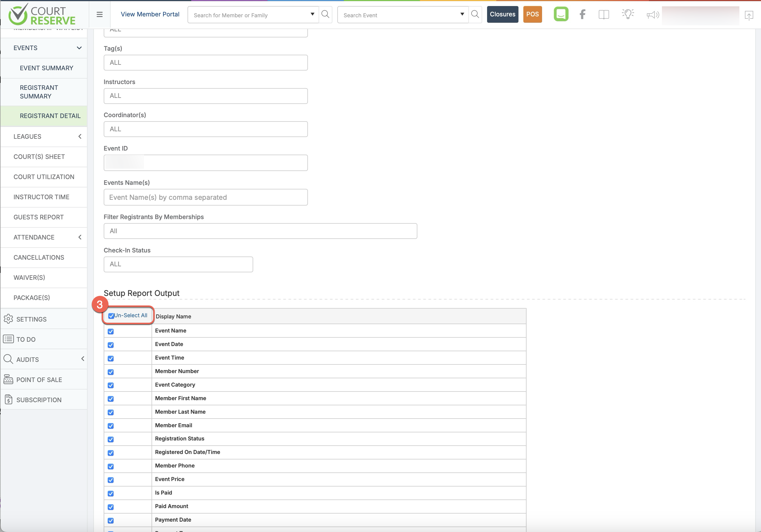The width and height of the screenshot is (761, 532).
Task: Click the Facebook icon
Action: 582,14
